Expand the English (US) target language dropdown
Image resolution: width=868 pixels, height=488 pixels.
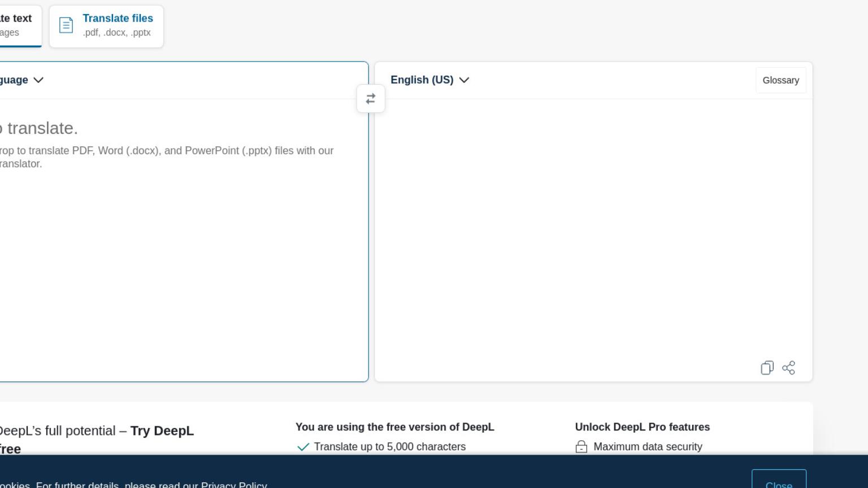coord(430,80)
